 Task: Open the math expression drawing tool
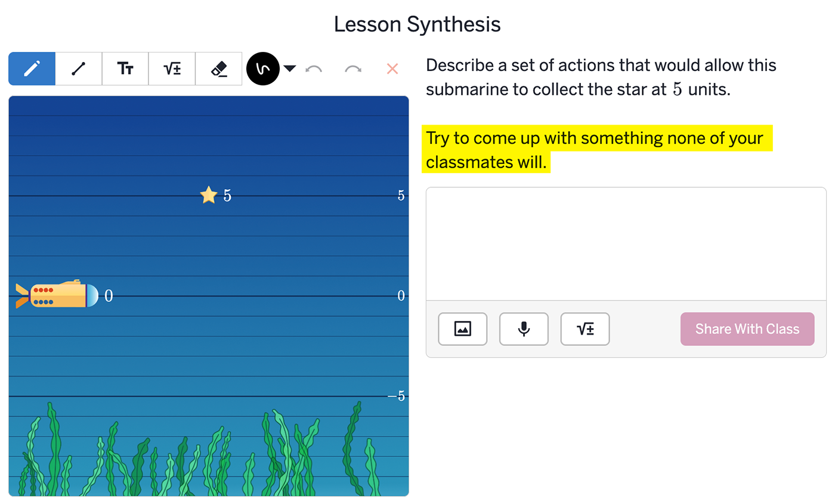pyautogui.click(x=172, y=69)
